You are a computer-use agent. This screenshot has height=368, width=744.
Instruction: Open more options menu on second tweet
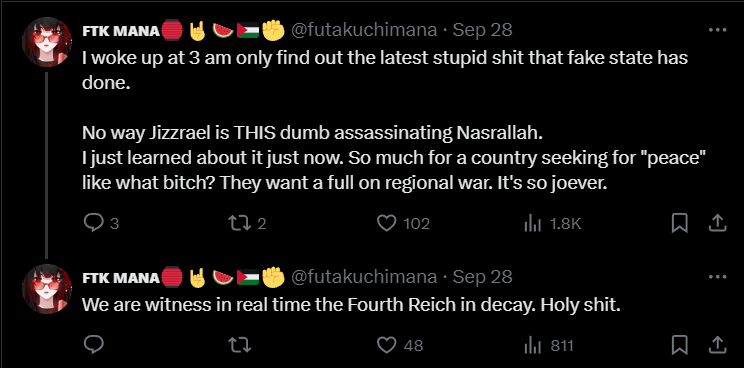coord(717,276)
